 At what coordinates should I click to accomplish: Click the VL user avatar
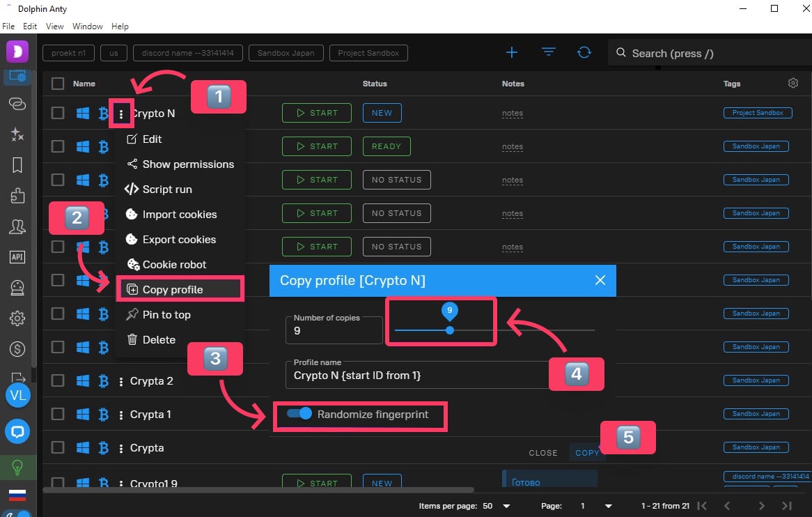point(17,396)
